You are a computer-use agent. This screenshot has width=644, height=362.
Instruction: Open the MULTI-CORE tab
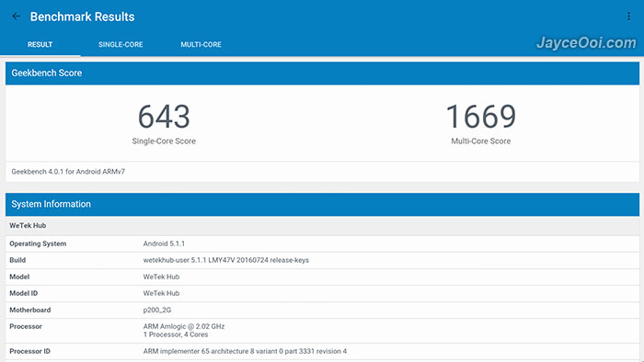tap(201, 45)
